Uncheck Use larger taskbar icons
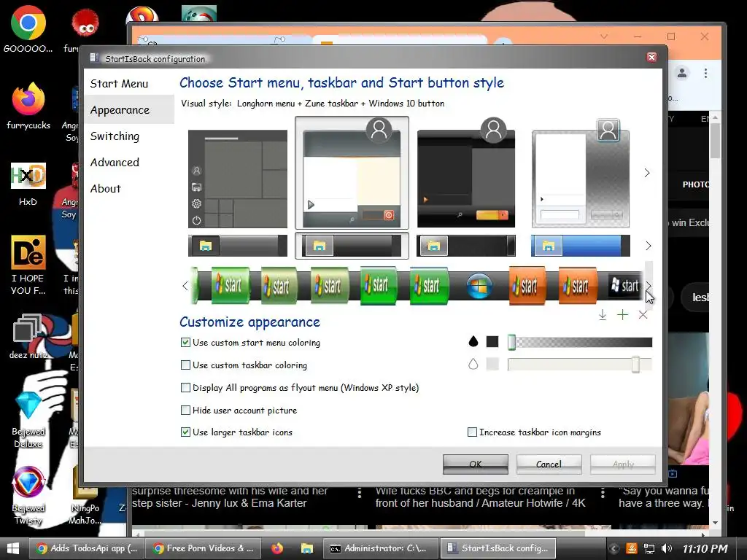Screen dimensions: 747x560 (x=185, y=432)
